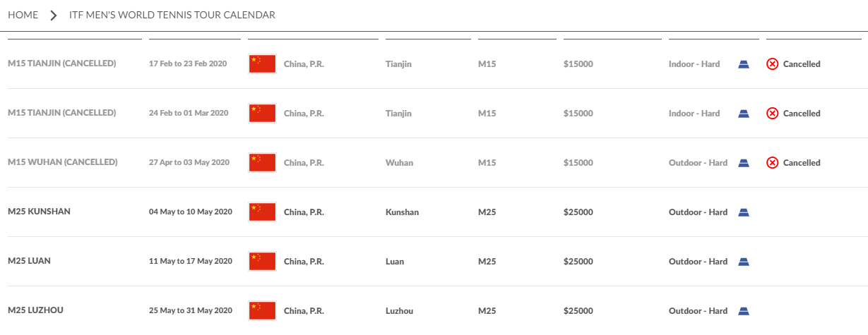The height and width of the screenshot is (335, 868).
Task: Click the breadcrumb chevron arrow after HOME
Action: click(x=54, y=16)
